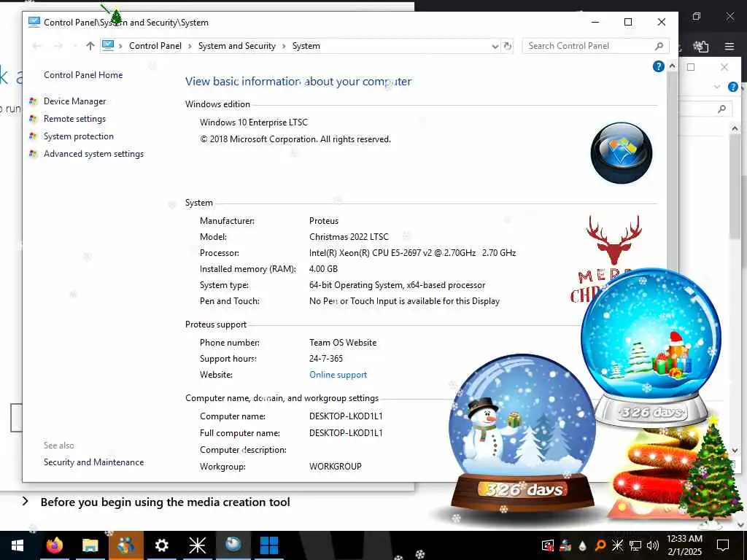Click the computer icon in the address bar

click(108, 45)
